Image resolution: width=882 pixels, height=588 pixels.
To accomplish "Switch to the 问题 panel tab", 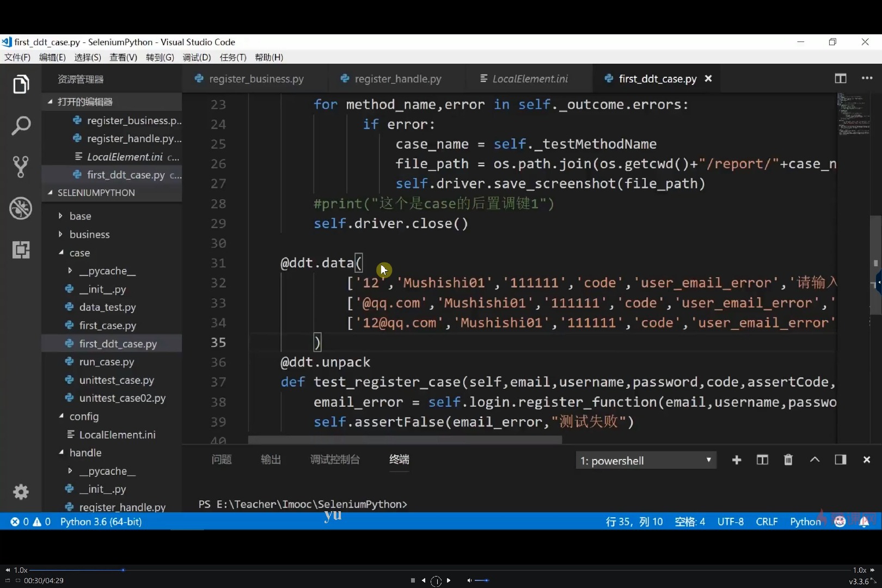I will click(222, 460).
